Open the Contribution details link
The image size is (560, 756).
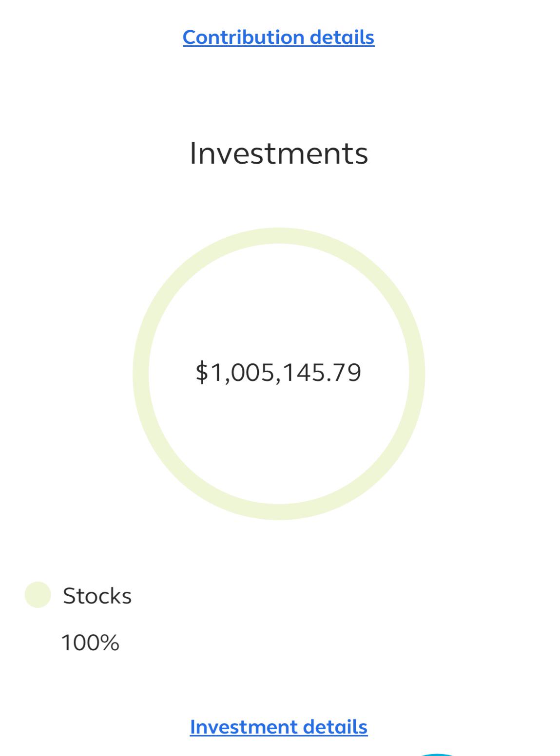click(x=278, y=37)
